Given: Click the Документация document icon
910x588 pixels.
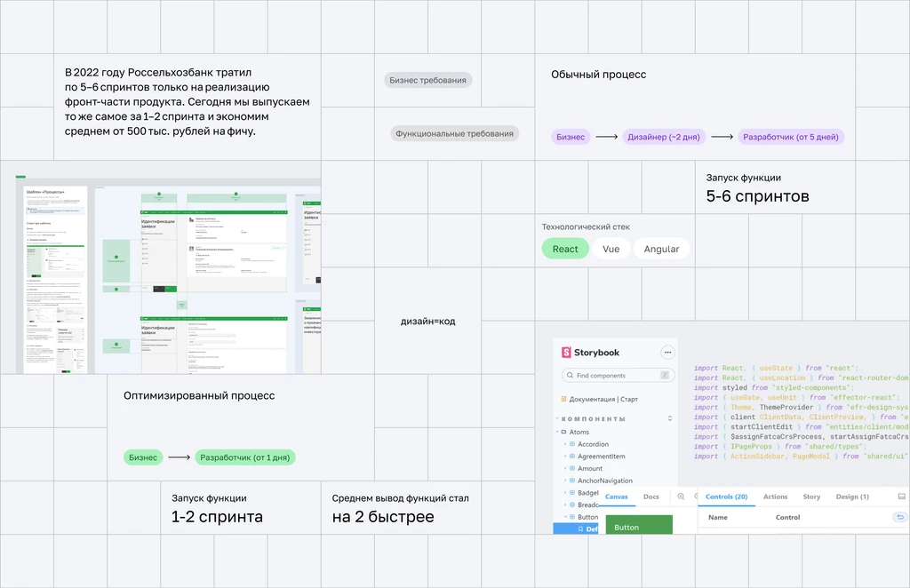Looking at the screenshot, I should click(564, 400).
